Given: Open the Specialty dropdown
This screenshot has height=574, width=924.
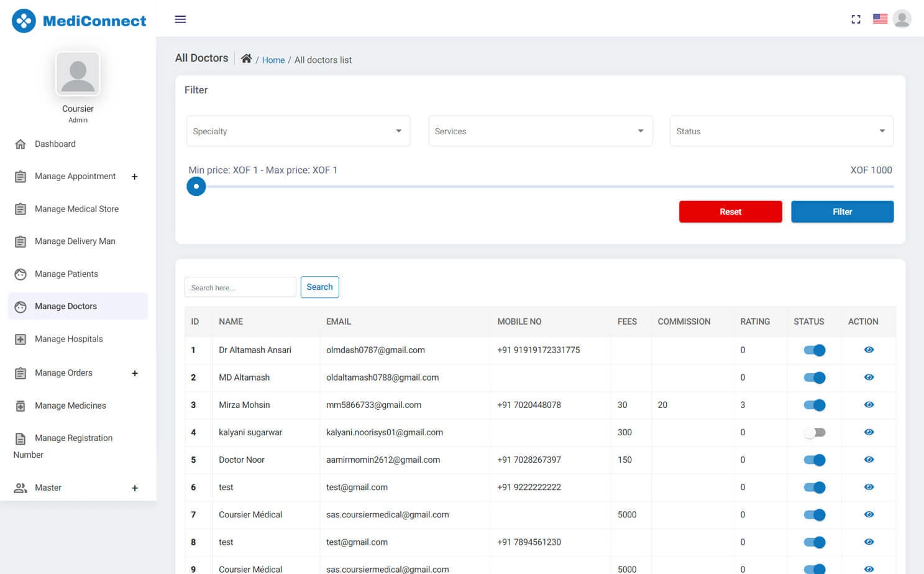Looking at the screenshot, I should coord(298,131).
